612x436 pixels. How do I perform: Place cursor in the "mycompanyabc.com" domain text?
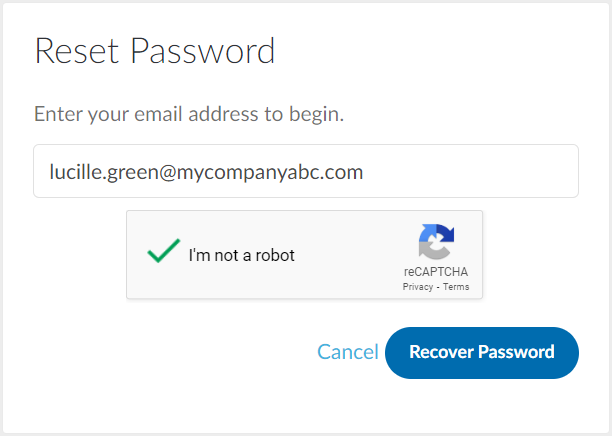point(270,172)
